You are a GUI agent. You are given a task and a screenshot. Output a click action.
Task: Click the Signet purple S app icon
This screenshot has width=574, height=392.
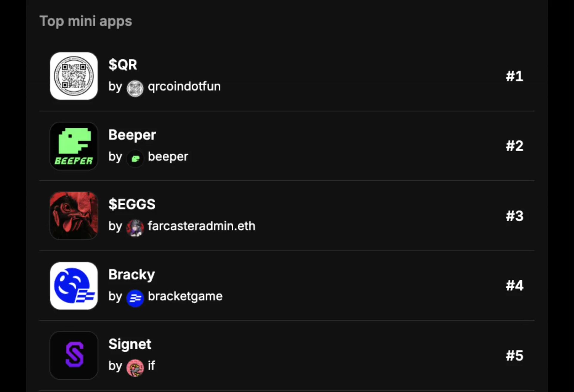[x=74, y=355]
